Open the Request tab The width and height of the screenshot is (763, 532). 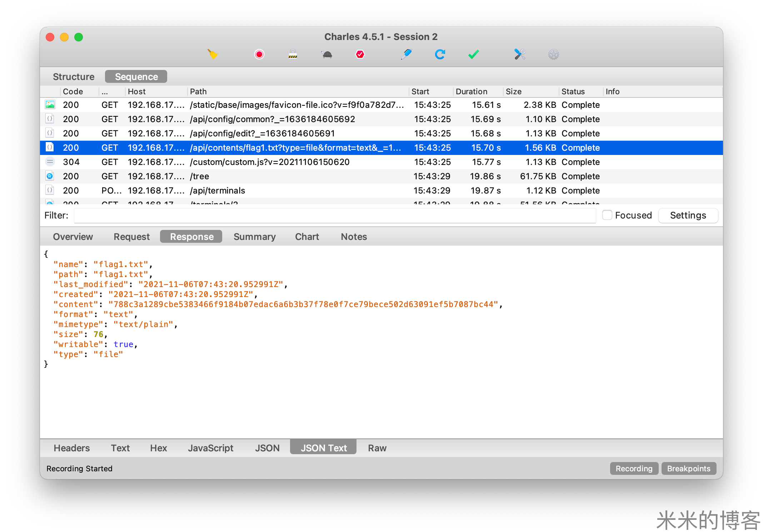point(131,237)
